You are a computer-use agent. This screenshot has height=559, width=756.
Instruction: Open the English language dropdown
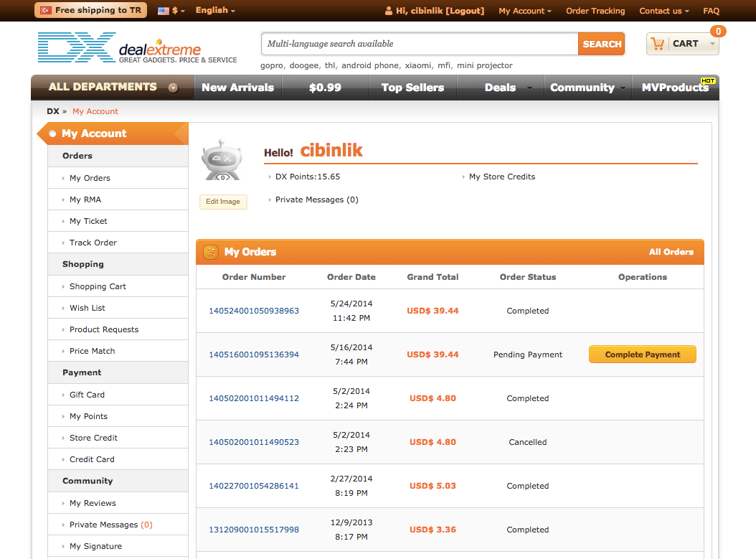pyautogui.click(x=215, y=10)
